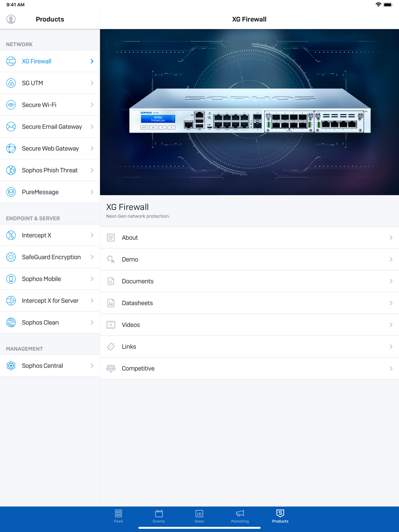Select Sophos Mobile in the sidebar
This screenshot has height=532, width=399.
50,279
